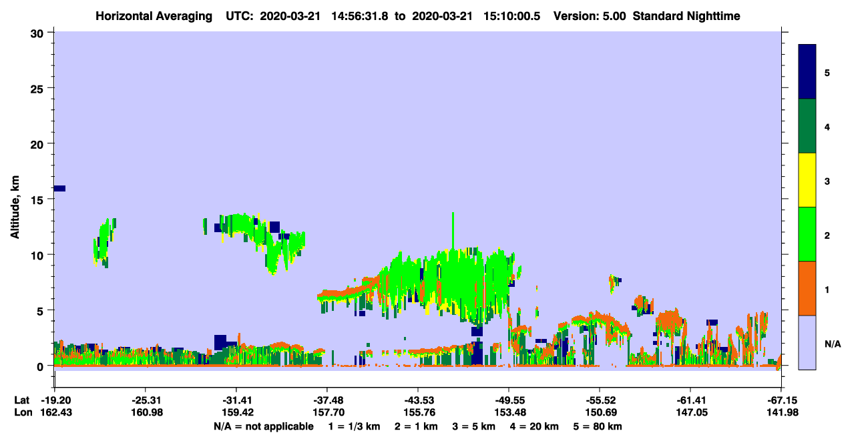
Task: Click the latitude value -67.15
Action: (781, 400)
